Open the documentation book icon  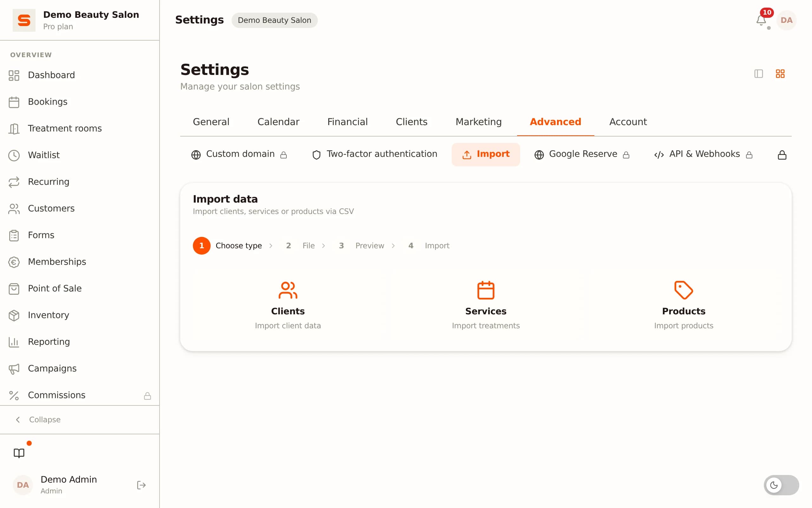click(19, 453)
